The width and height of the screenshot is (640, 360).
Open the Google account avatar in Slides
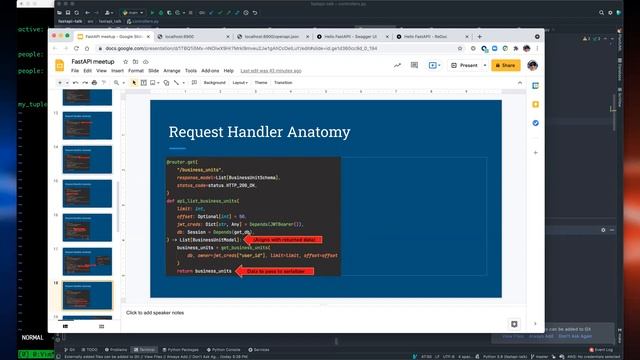(x=532, y=65)
